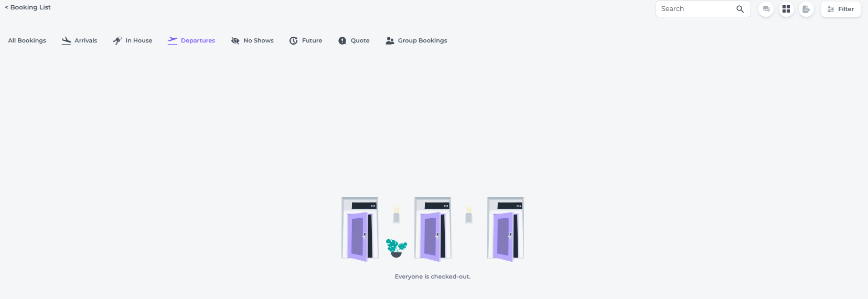
Task: Click the search magnifier icon
Action: 740,9
